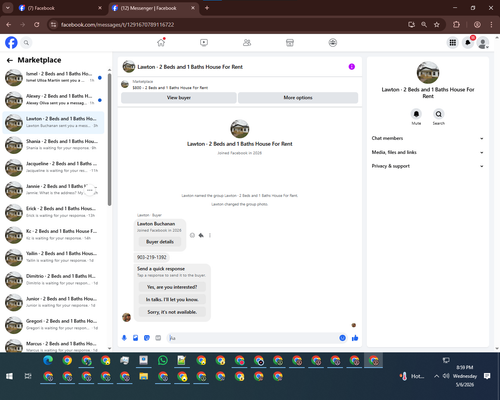
Task: Click the Chrome address bar URL
Action: coord(117,25)
